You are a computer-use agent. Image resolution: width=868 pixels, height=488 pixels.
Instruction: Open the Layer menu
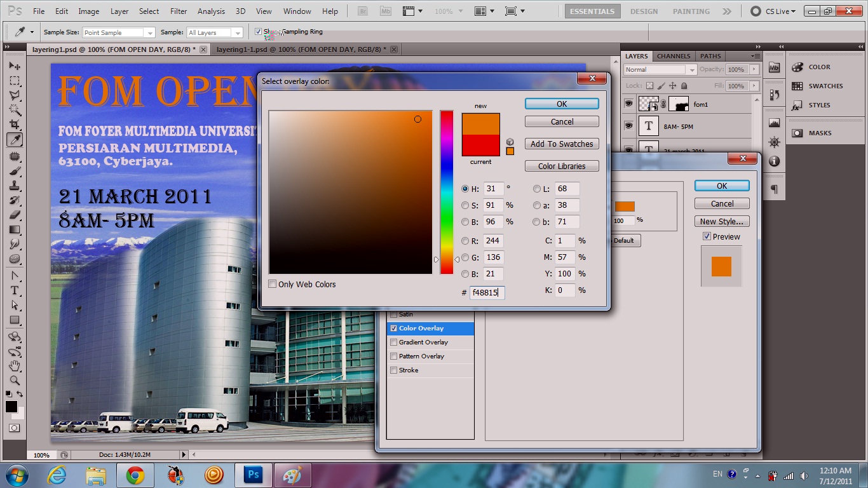[119, 11]
